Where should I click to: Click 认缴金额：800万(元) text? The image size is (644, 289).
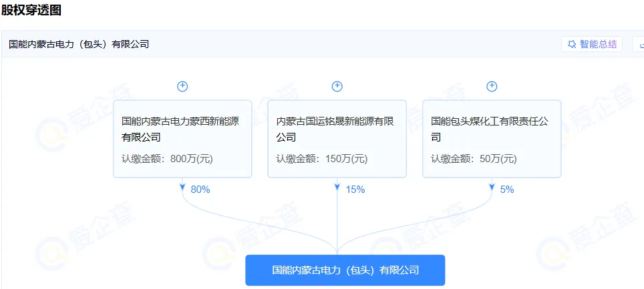pos(167,160)
